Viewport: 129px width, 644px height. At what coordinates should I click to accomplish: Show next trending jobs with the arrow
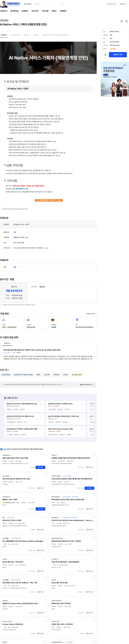94,419
